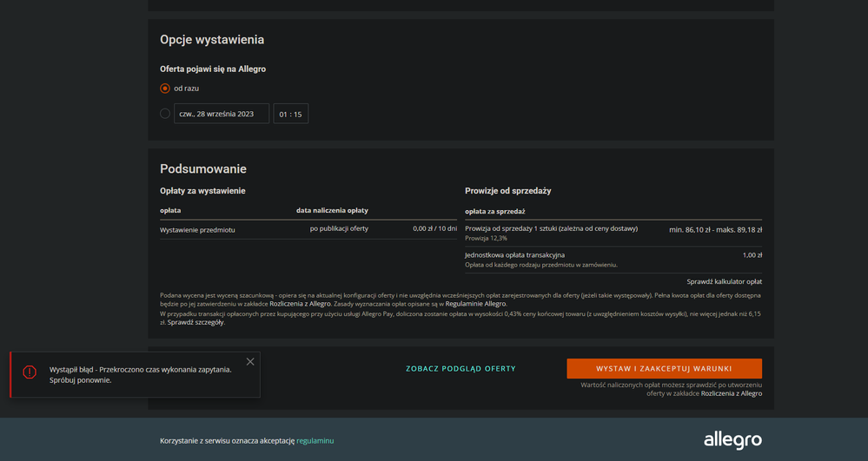The image size is (868, 461).
Task: Open the date field showing 28 września 2023
Action: tap(222, 114)
